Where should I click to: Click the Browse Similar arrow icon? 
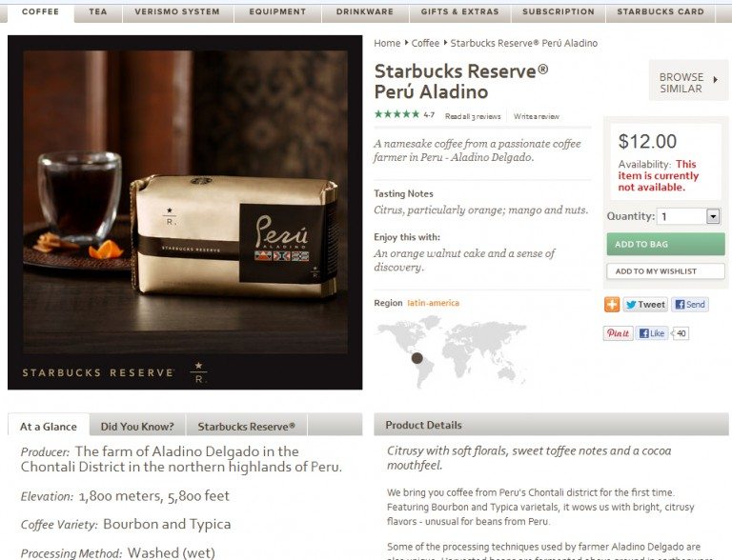coord(715,80)
